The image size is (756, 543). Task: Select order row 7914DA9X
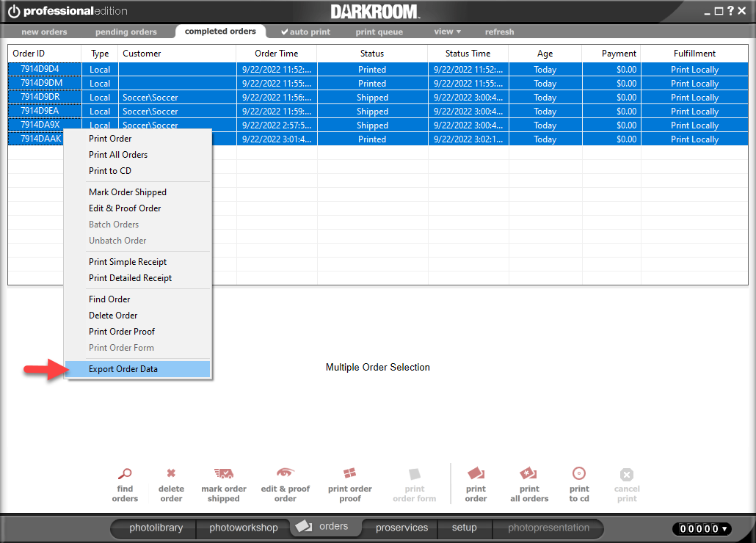(x=378, y=125)
